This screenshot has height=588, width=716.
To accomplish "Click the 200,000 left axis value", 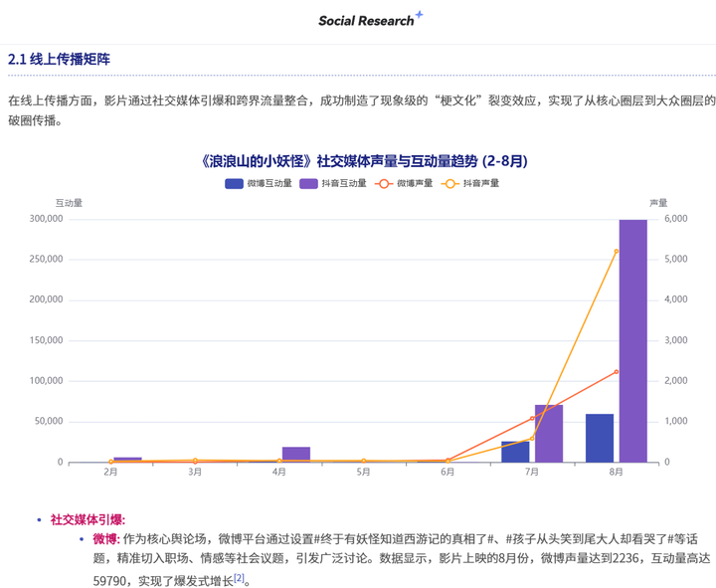I will [46, 299].
